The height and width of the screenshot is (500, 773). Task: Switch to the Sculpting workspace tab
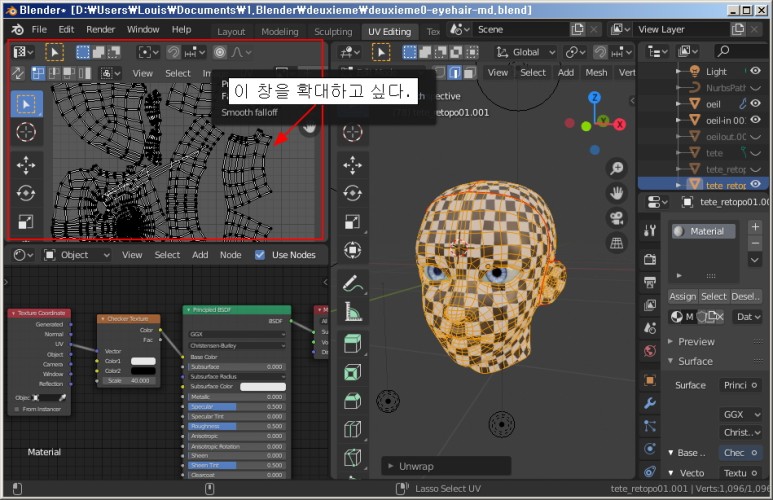(333, 32)
